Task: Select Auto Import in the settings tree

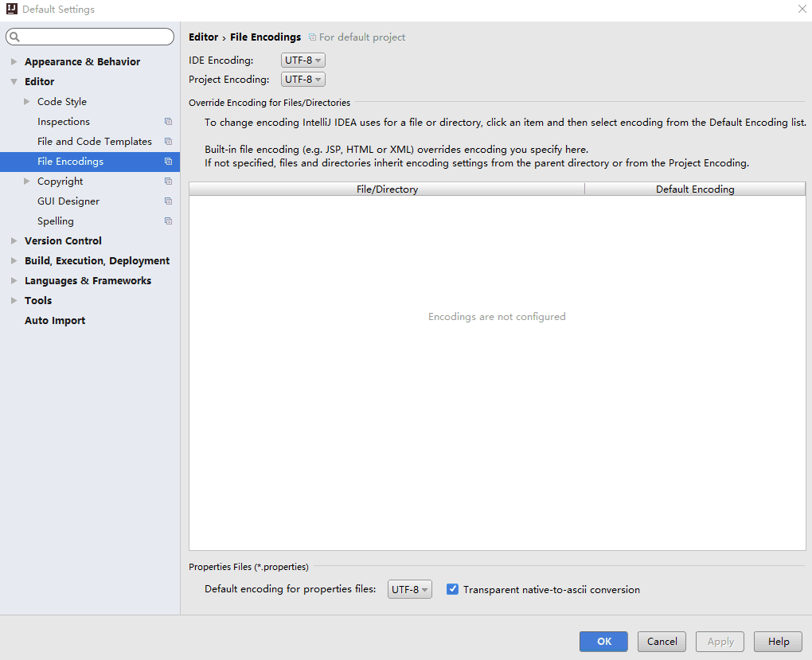Action: 54,320
